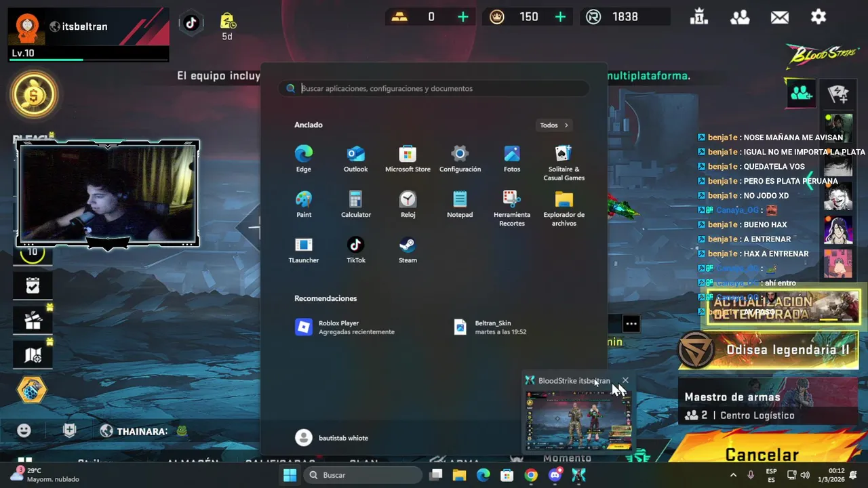Open the gift box icon in sidebar
Viewport: 868px width, 488px height.
(x=33, y=321)
